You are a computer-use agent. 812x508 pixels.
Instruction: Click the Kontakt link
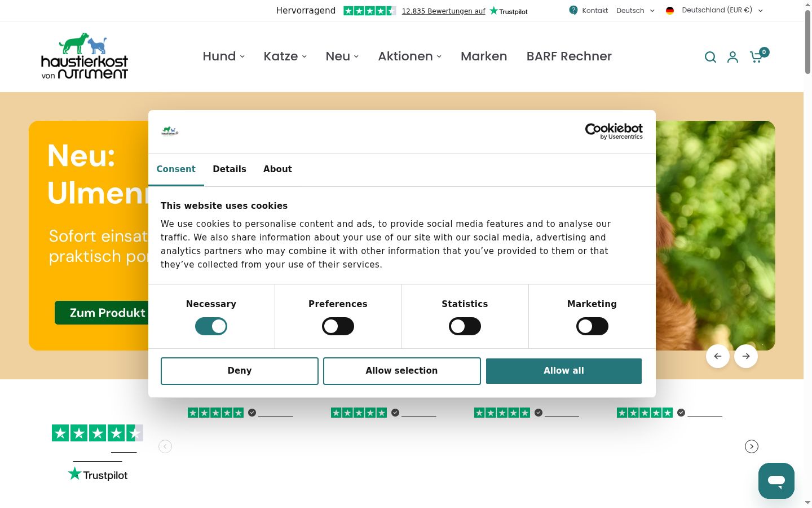pyautogui.click(x=595, y=10)
